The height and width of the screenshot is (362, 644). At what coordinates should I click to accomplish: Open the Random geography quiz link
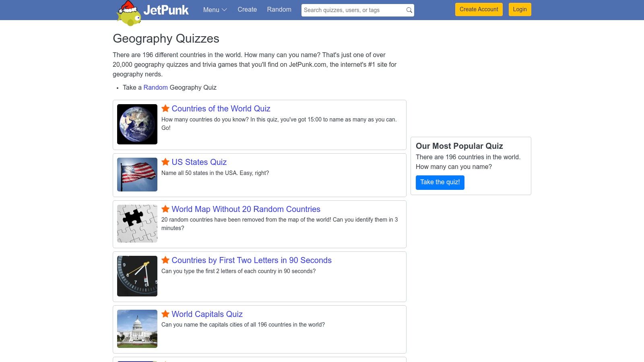tap(155, 87)
